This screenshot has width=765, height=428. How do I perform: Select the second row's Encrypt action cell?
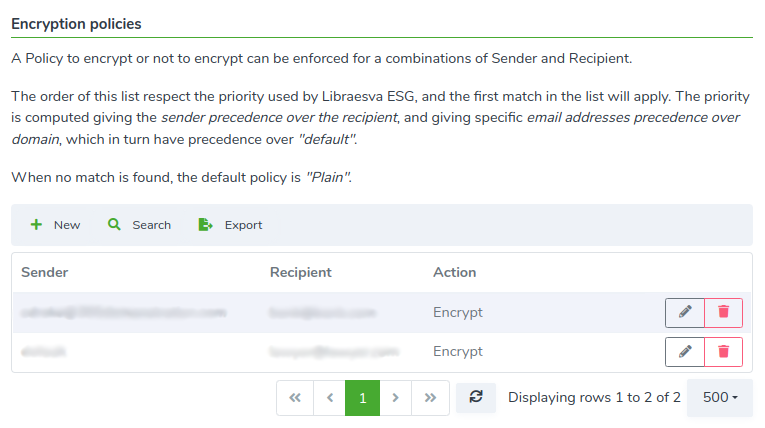(x=458, y=351)
